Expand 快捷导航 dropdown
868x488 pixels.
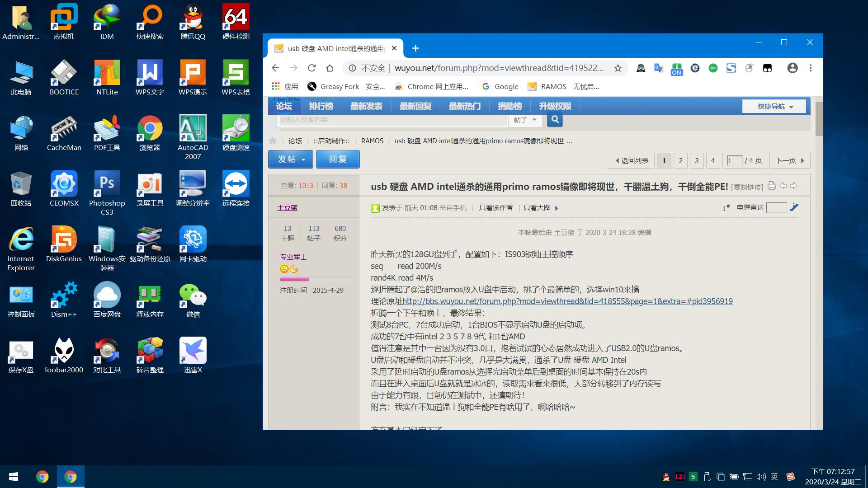(774, 106)
